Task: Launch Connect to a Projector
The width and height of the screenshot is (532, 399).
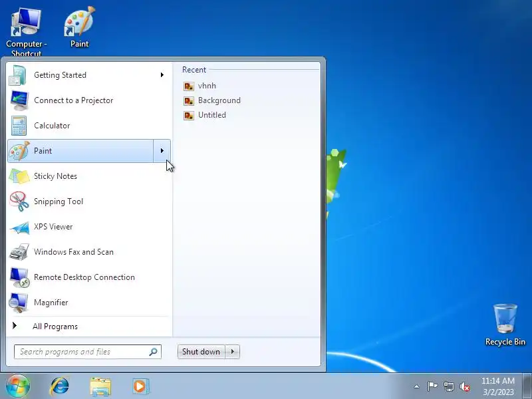Action: pos(89,100)
